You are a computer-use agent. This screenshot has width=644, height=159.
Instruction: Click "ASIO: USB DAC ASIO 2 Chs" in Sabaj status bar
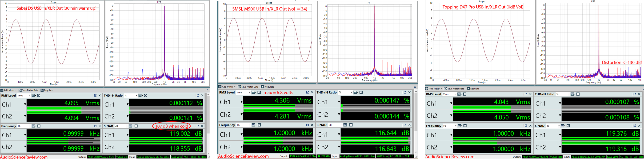[x=101, y=157]
